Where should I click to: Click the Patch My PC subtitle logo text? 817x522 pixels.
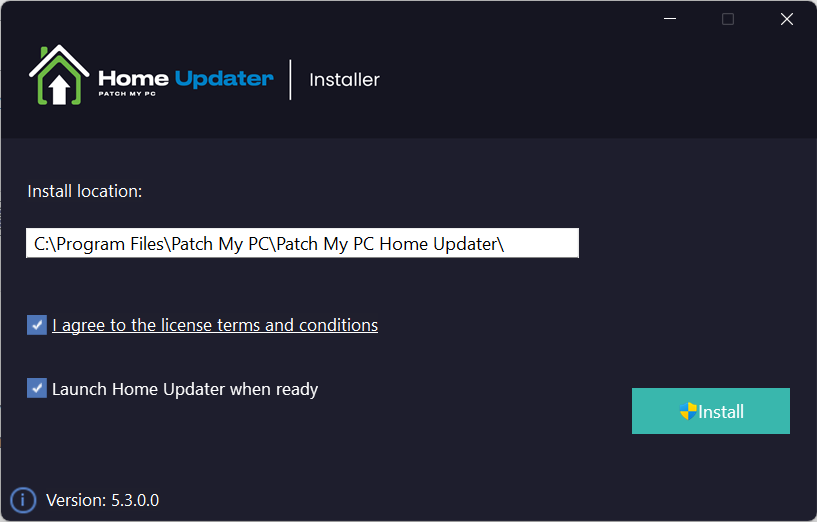[127, 94]
